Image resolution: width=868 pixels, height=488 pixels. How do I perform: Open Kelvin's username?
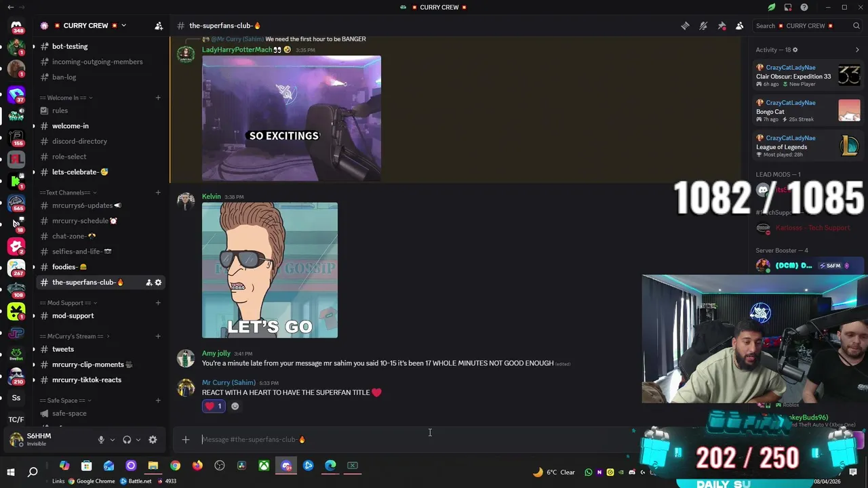tap(211, 197)
